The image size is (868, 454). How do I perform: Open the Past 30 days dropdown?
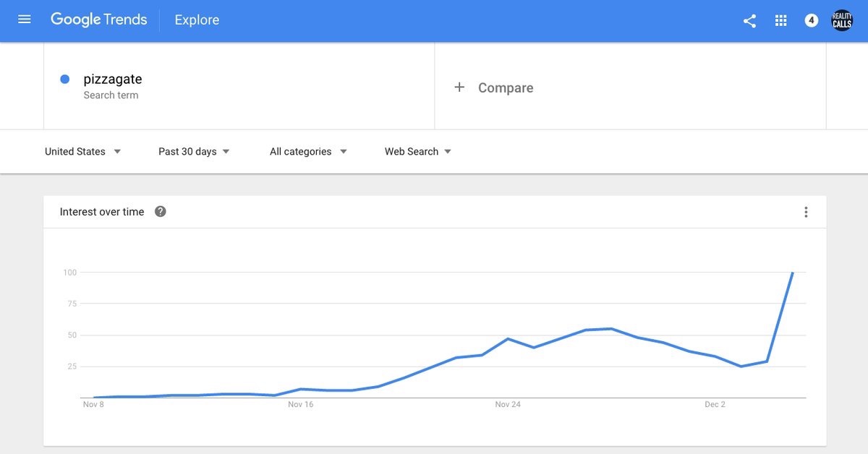coord(194,152)
